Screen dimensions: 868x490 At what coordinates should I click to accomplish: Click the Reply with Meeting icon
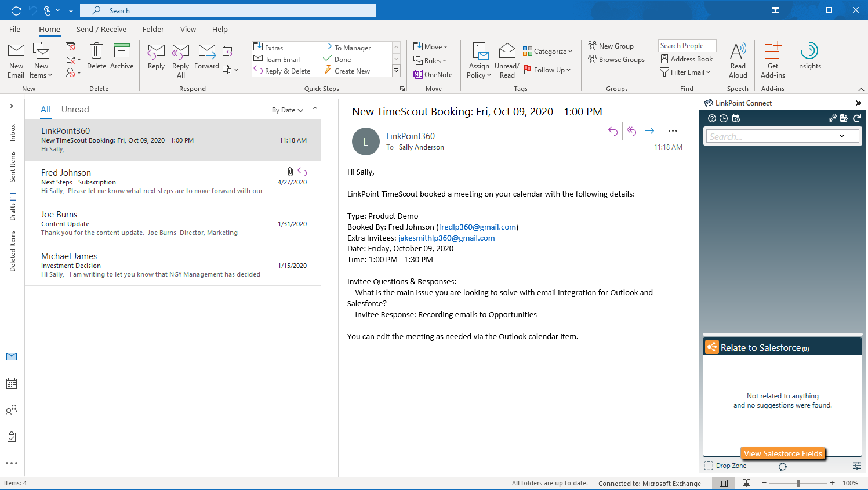tap(227, 51)
